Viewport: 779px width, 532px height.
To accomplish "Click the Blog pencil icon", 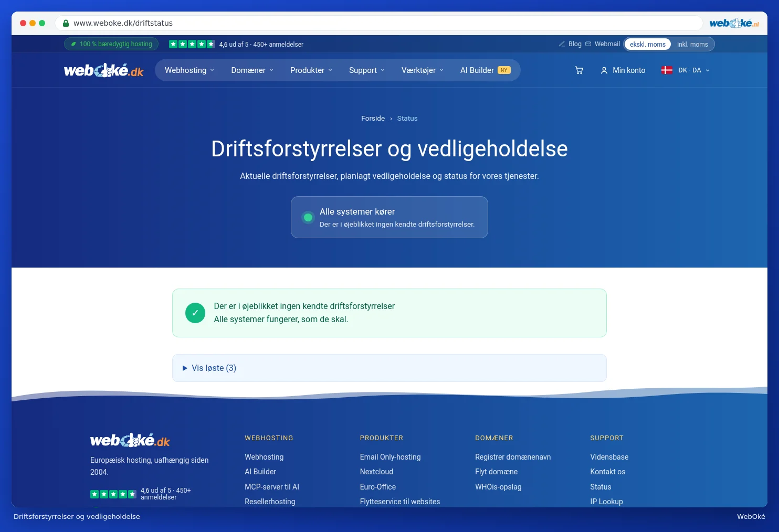I will click(x=562, y=44).
